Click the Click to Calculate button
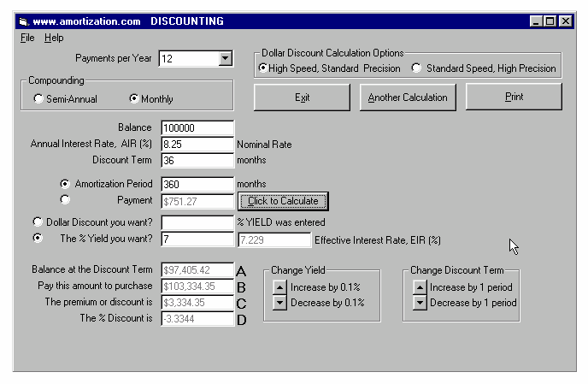The image size is (588, 384). [x=282, y=201]
